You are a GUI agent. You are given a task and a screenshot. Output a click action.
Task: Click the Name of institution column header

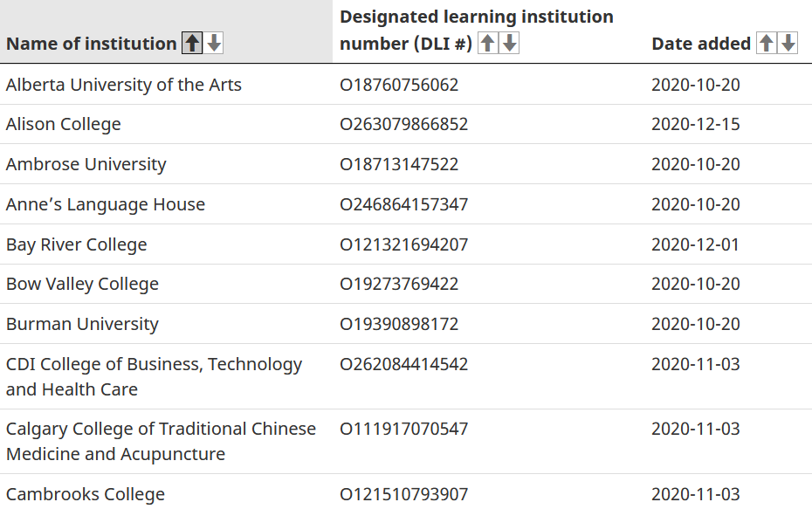pos(91,44)
